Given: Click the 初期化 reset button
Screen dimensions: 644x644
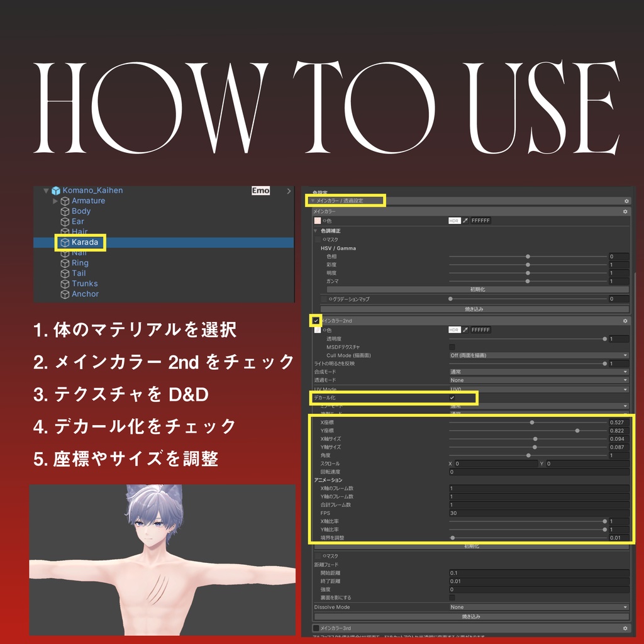Looking at the screenshot, I should (x=477, y=289).
